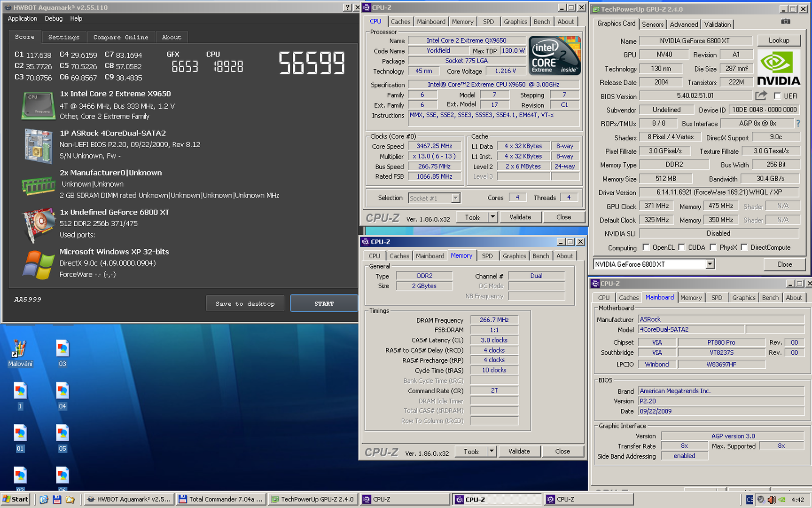Screen dimensions: 812x508
Task: Switch to HWBOT Aquamark taskbar item
Action: coord(130,499)
